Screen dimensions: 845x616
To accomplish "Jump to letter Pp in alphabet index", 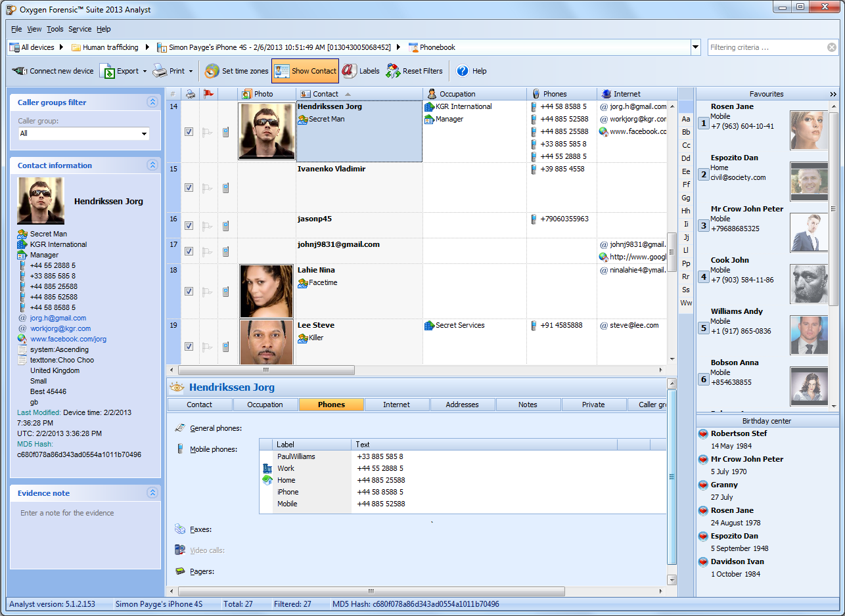I will tap(686, 263).
